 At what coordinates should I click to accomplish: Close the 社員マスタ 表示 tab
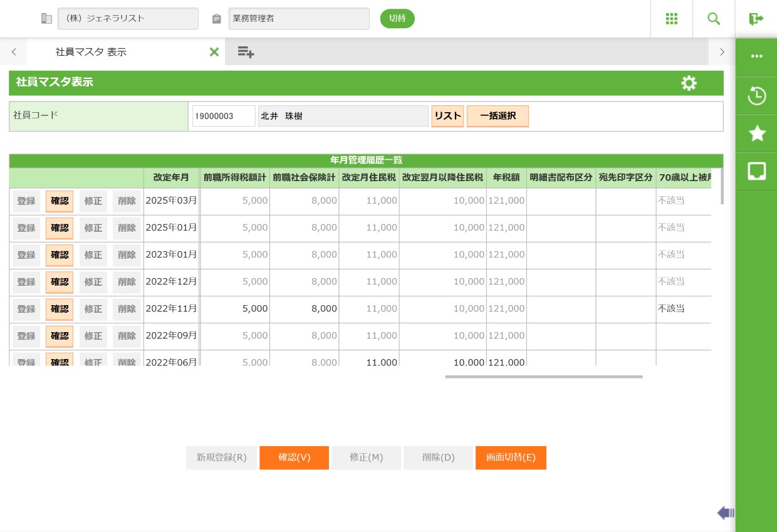click(x=214, y=52)
